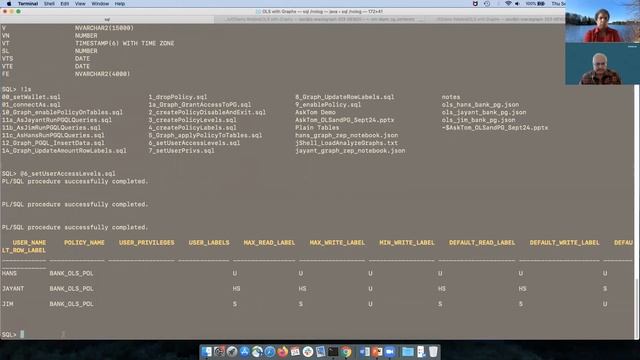The image size is (640, 360).
Task: Click BANK_OLS_POL in the JAYANT row
Action: tap(71, 289)
